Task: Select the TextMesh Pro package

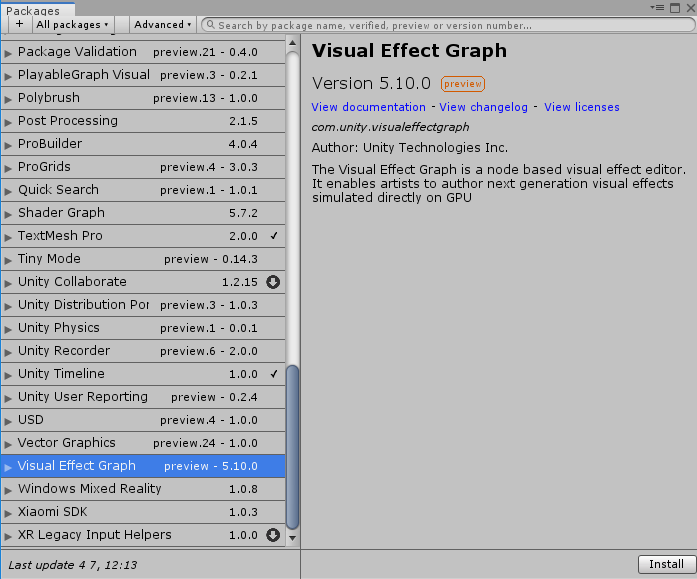Action: [143, 236]
